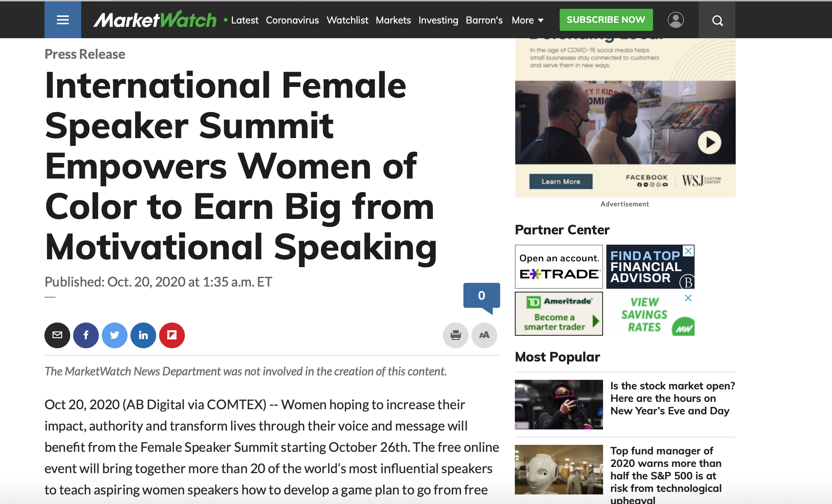Change text size with AA icon
Viewport: 832px width, 504px height.
tap(484, 335)
